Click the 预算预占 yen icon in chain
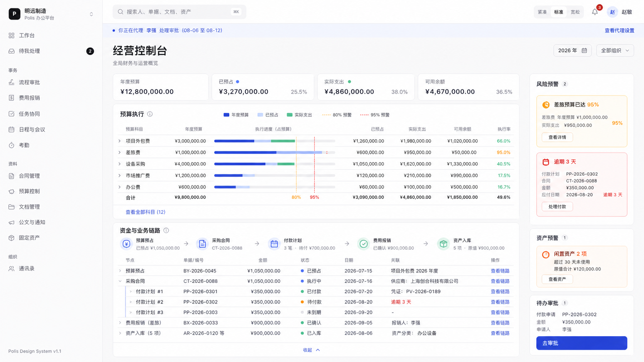Viewport: 644px width, 362px height. 126,244
